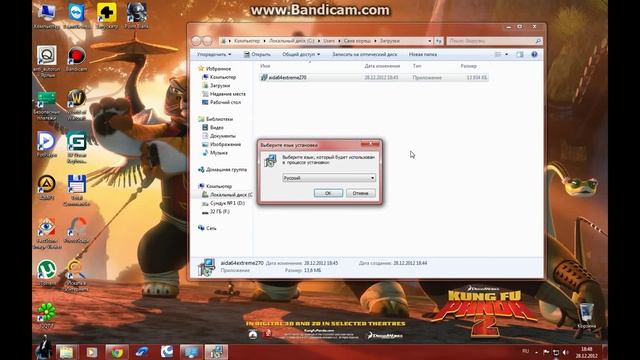Click the help icon in Explorer toolbar
The width and height of the screenshot is (640, 360).
[534, 54]
